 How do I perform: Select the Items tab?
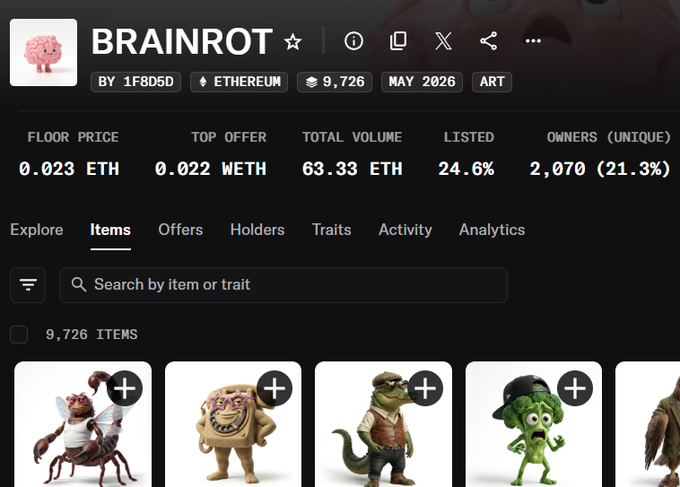(111, 230)
